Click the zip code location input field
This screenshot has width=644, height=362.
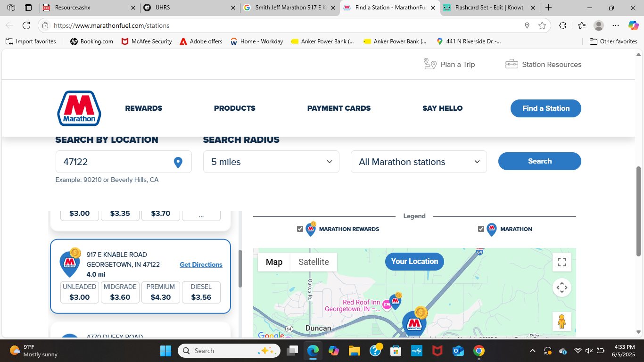[124, 162]
